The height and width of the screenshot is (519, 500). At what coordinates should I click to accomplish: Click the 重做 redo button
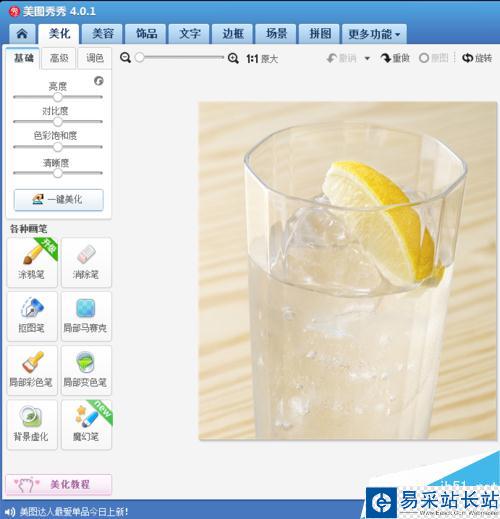pos(395,58)
